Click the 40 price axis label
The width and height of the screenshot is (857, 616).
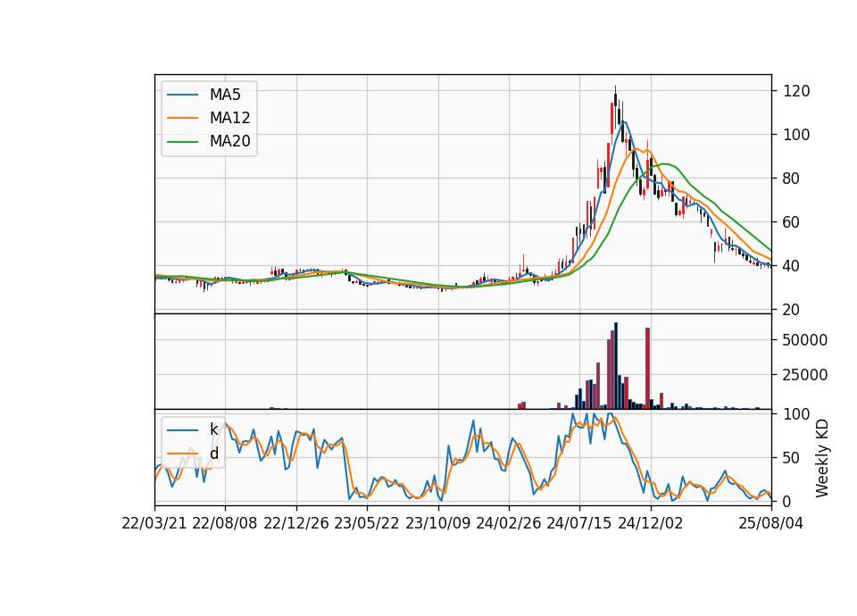(792, 266)
